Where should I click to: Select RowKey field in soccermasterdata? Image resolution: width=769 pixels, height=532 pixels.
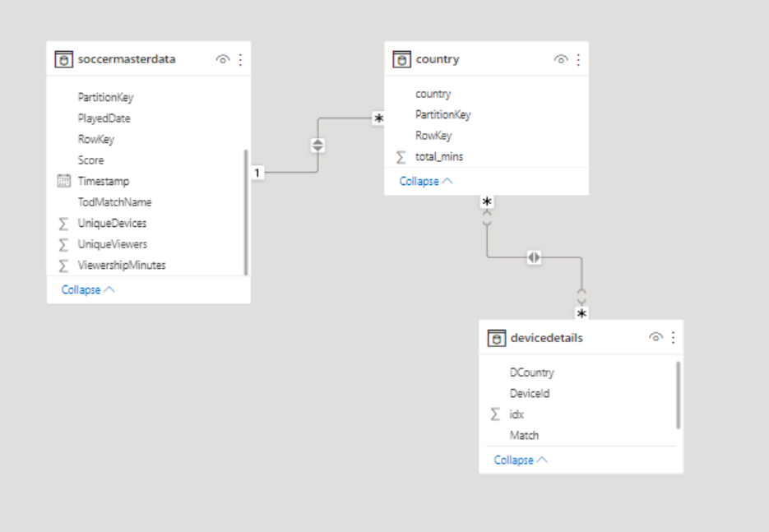point(95,139)
